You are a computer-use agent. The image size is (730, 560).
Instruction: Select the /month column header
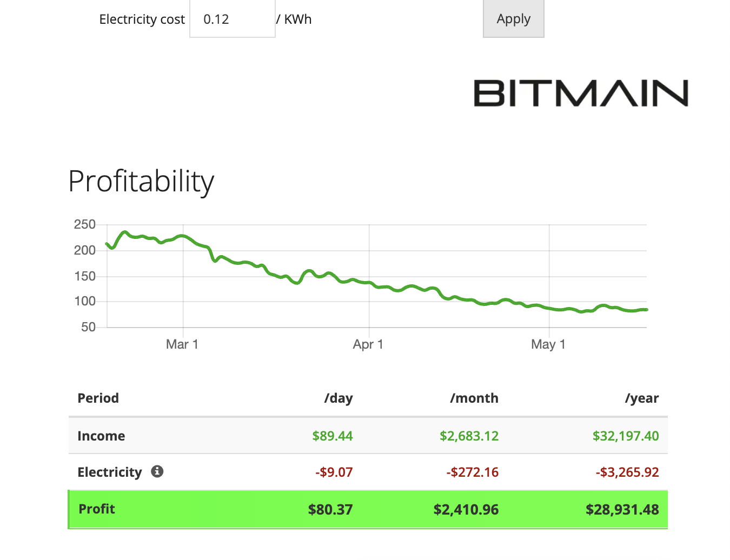[x=474, y=398]
